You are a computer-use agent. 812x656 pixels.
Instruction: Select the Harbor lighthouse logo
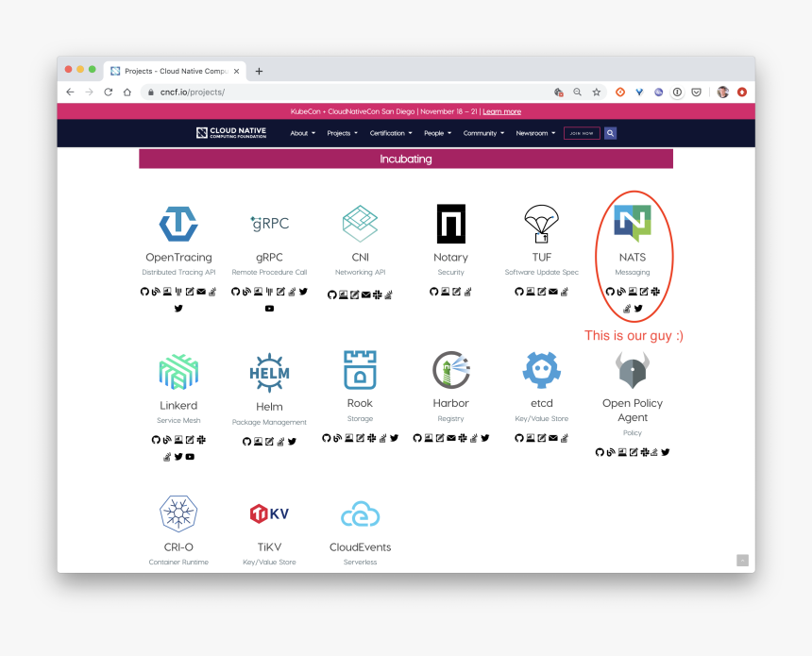(x=451, y=370)
